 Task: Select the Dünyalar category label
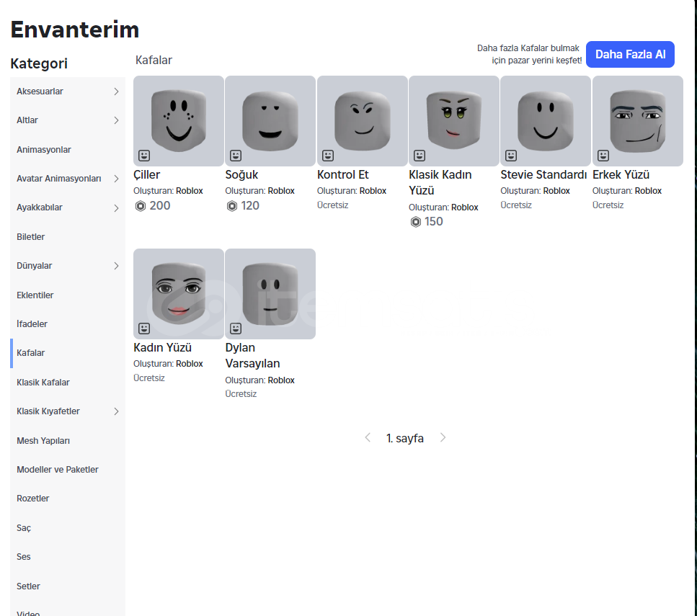34,266
